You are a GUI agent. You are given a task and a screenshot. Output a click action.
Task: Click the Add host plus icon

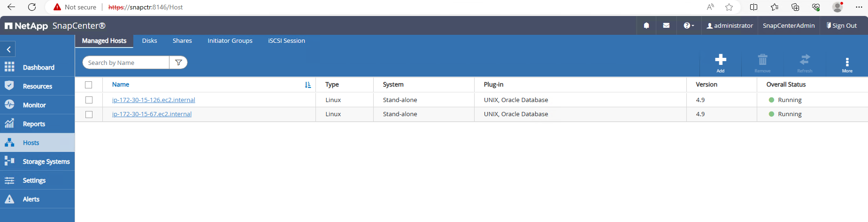coord(720,60)
